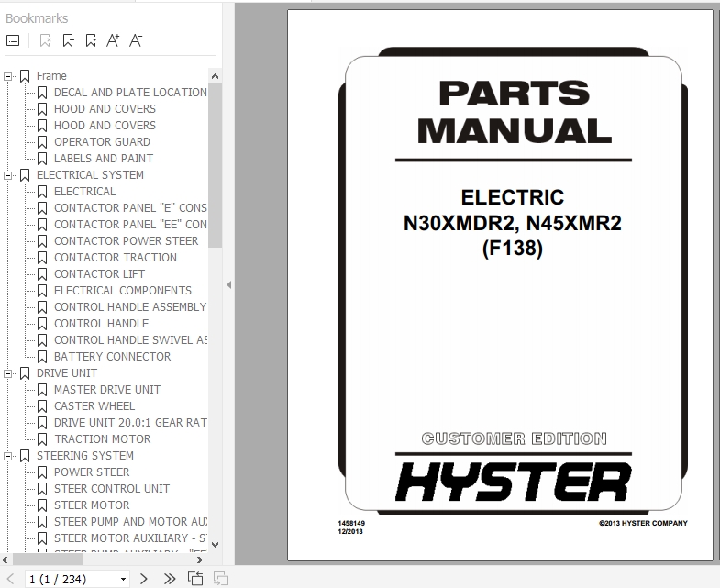The width and height of the screenshot is (720, 588).
Task: Increase bookmark text size with A+
Action: click(x=113, y=40)
